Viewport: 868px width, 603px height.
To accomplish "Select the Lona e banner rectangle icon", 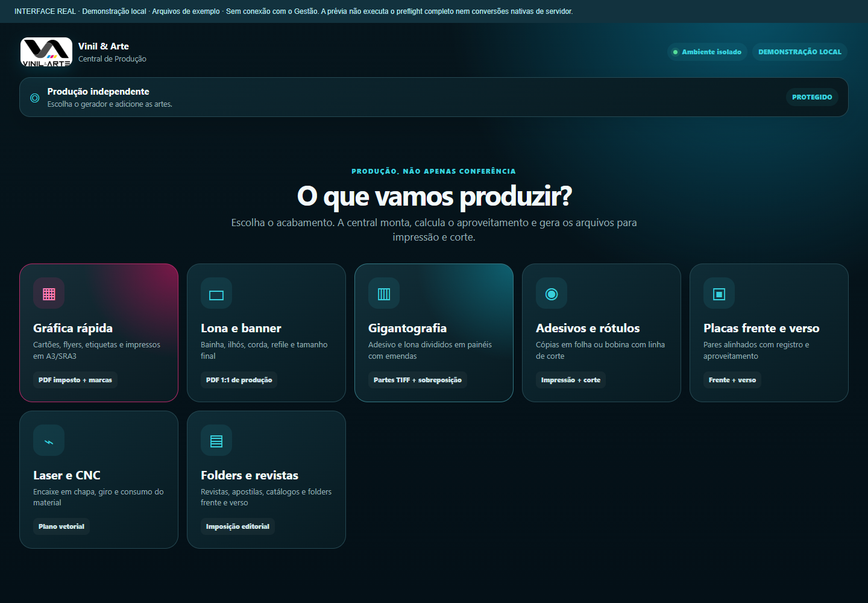I will click(216, 294).
